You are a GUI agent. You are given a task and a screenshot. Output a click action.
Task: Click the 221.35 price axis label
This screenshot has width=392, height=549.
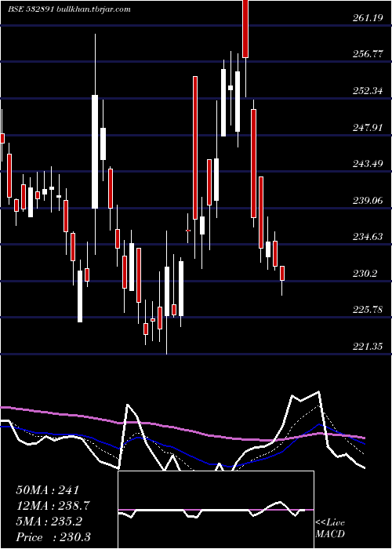[x=368, y=347]
